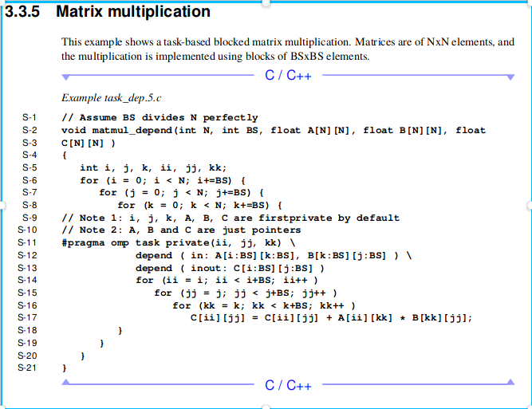Click the loop "for (jj = j; jj < j+BS; jj++ )"
532x409 pixels.
246,293
